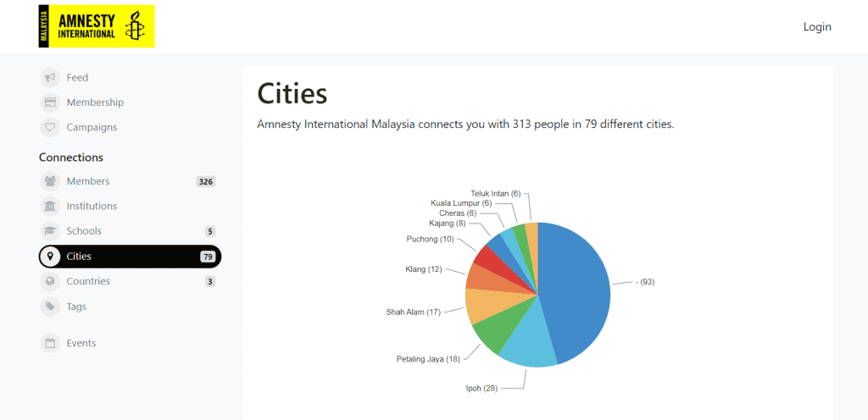Click the '- (93)' chart label
This screenshot has height=420, width=868.
[x=644, y=282]
